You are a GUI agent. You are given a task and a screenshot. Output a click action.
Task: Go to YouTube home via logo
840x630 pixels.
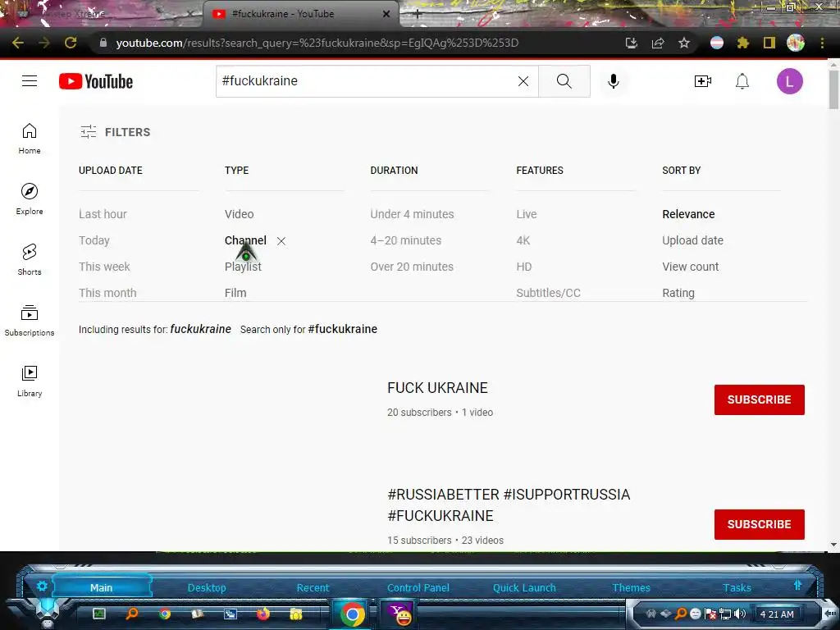(x=96, y=81)
